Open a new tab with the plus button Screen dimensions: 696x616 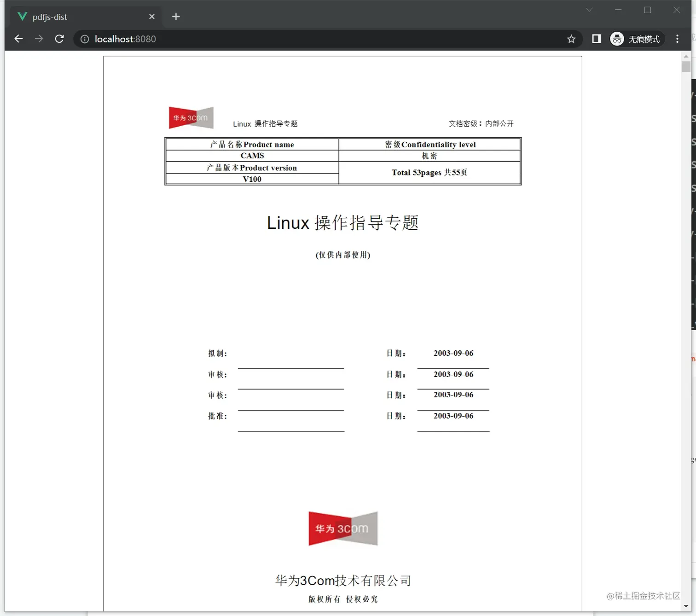click(176, 17)
